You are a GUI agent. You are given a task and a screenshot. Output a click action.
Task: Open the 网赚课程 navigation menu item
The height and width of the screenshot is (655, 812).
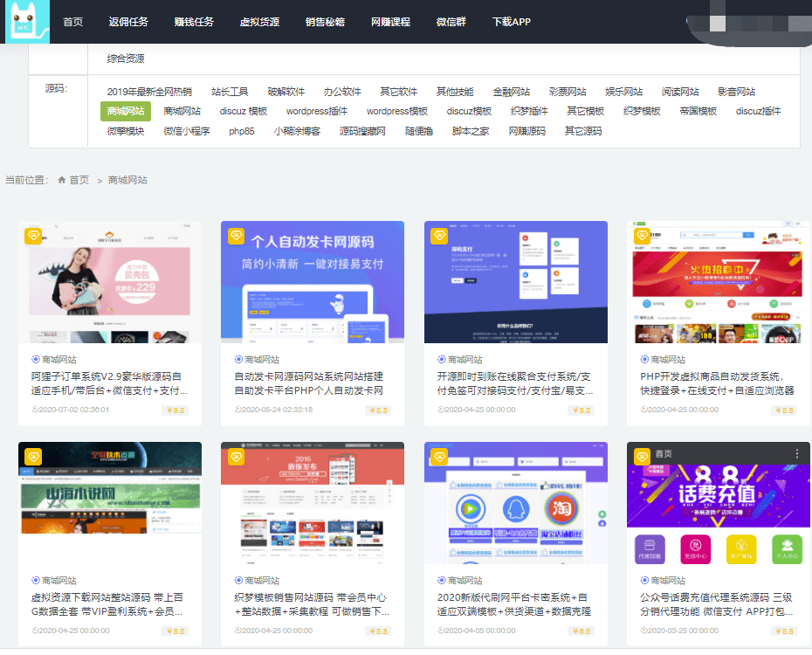pos(390,22)
